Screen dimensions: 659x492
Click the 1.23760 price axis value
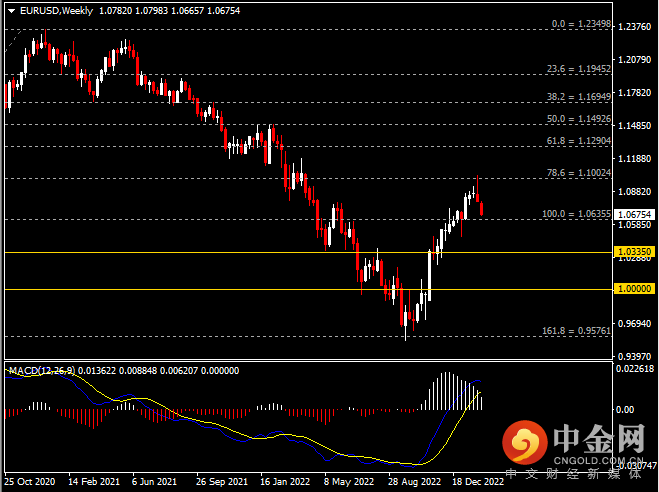tap(637, 27)
